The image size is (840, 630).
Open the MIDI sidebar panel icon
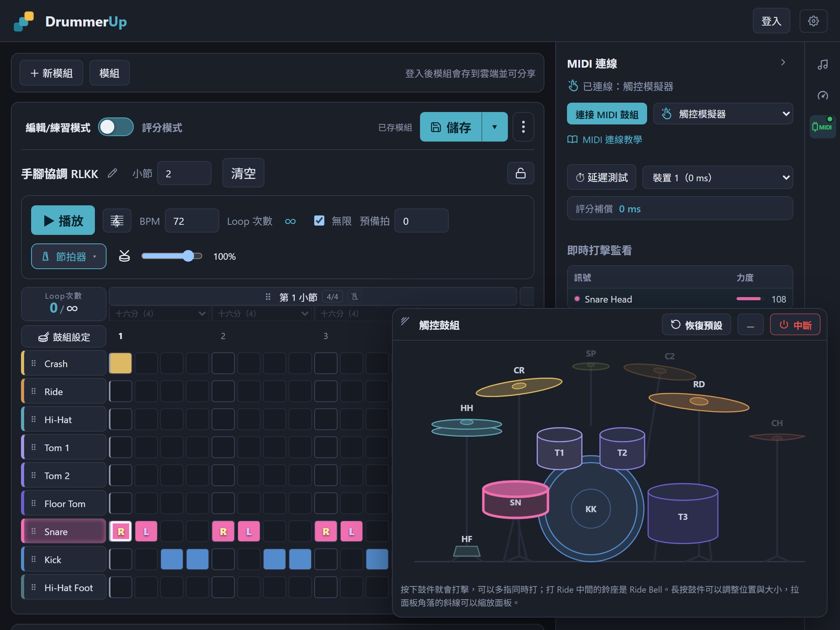822,127
